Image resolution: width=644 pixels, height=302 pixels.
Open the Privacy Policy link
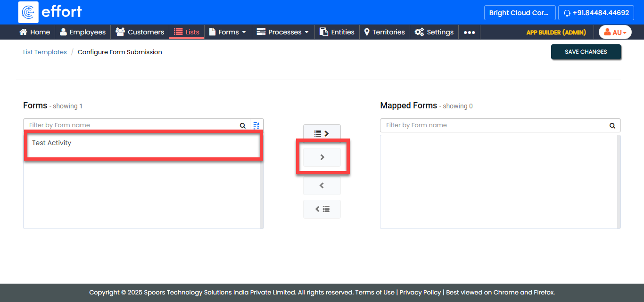tap(420, 292)
